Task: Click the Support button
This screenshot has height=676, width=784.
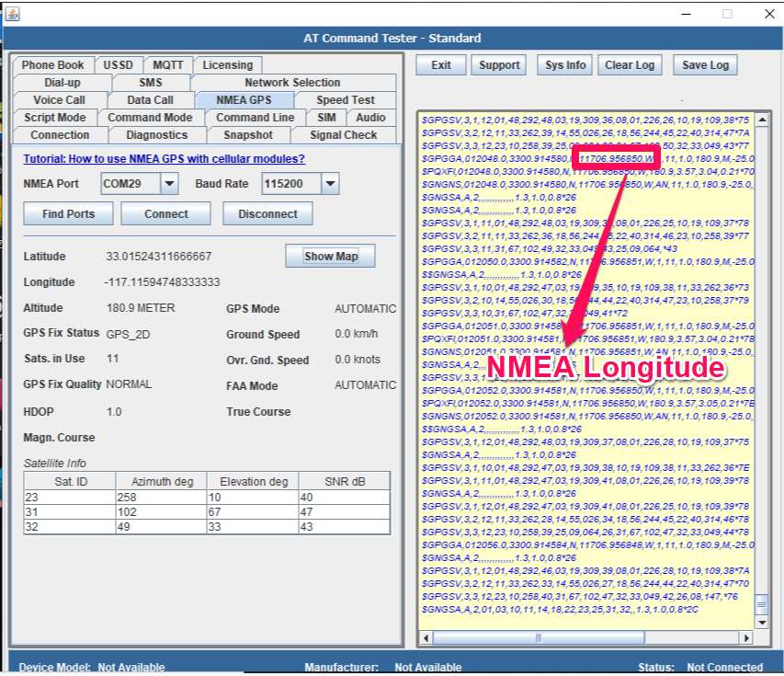Action: point(499,65)
